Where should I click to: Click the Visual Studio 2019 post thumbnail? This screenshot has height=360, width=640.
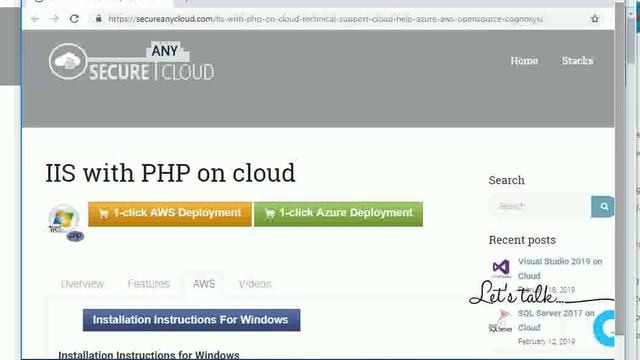coord(501,268)
